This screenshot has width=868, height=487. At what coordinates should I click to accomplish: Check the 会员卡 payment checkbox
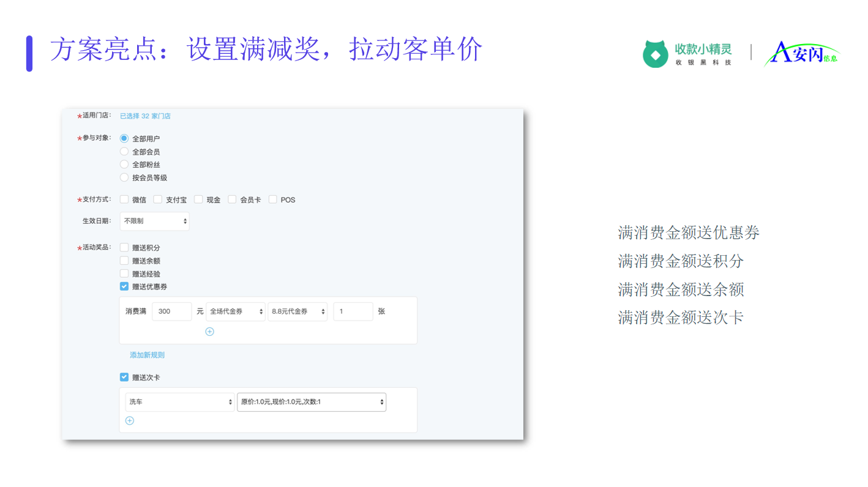[232, 199]
